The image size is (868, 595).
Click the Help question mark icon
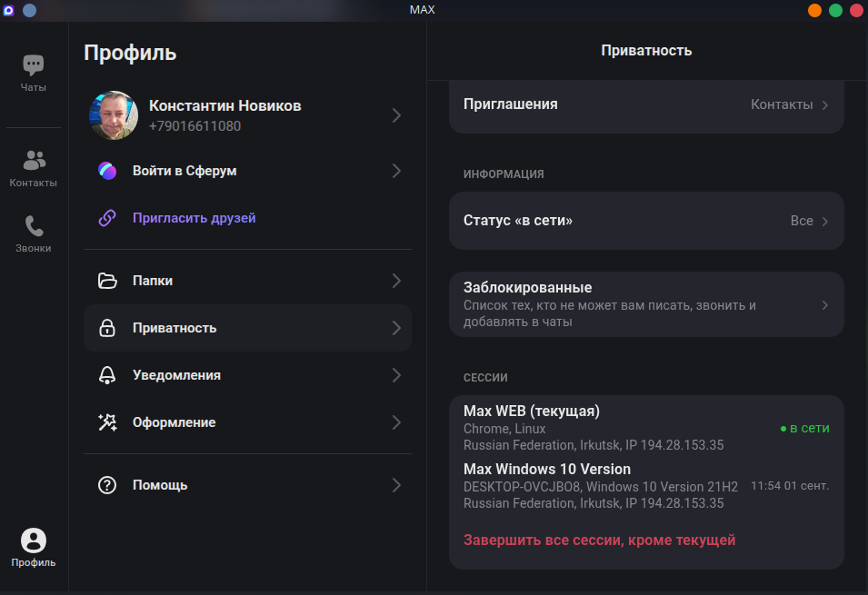pos(107,485)
